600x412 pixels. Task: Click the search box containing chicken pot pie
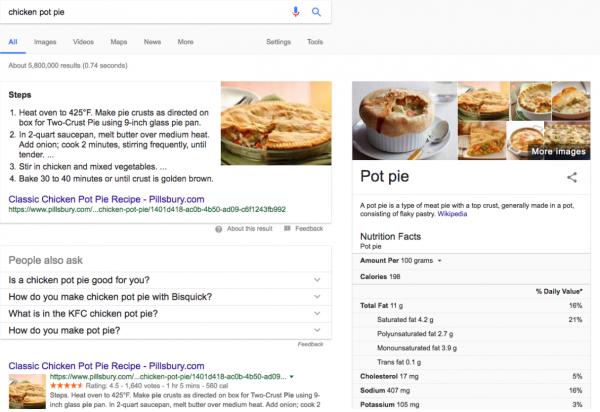click(x=140, y=11)
